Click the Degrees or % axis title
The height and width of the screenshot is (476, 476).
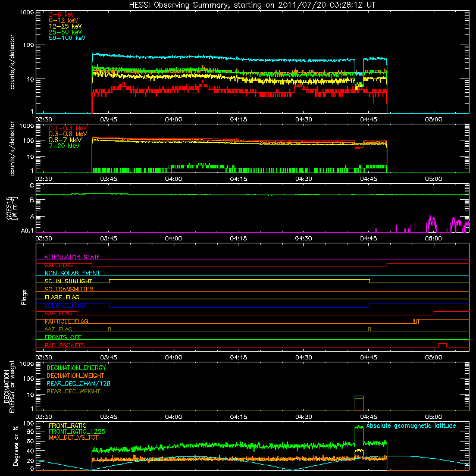coord(15,446)
